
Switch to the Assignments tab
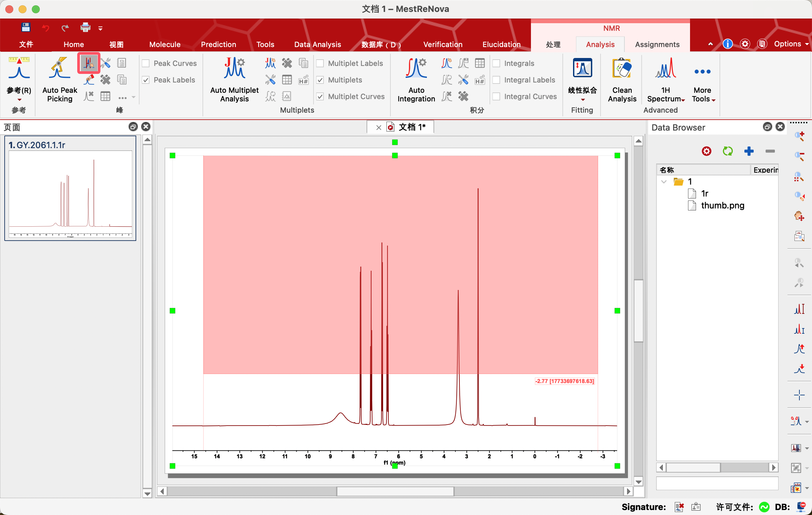pos(657,44)
